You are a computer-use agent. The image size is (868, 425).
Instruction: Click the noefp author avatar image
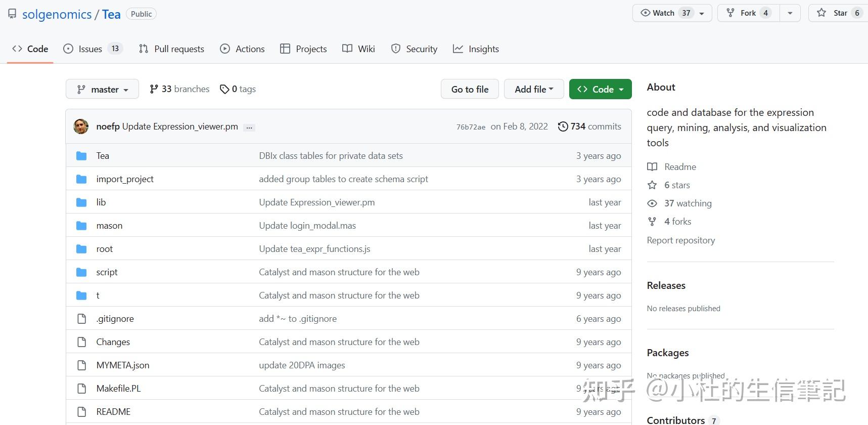(81, 126)
